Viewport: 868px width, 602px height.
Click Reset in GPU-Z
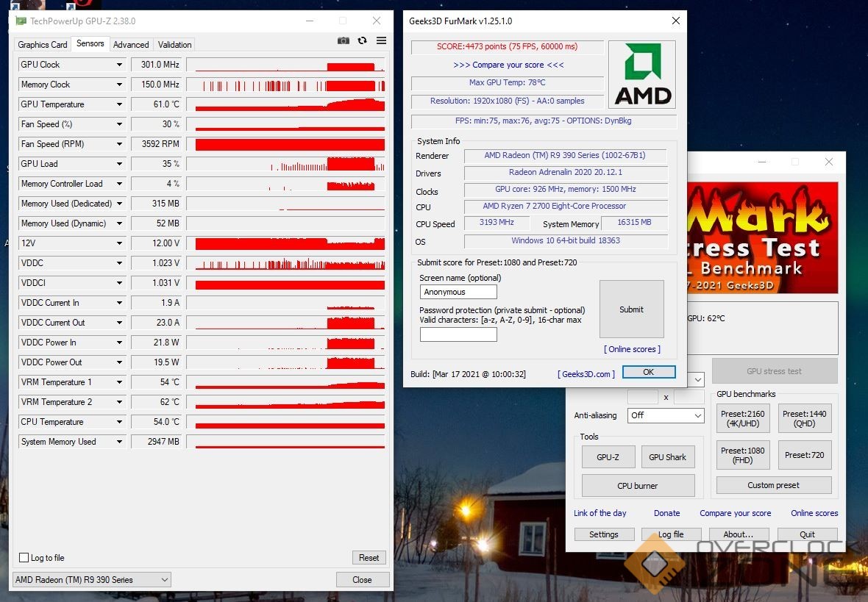[369, 558]
